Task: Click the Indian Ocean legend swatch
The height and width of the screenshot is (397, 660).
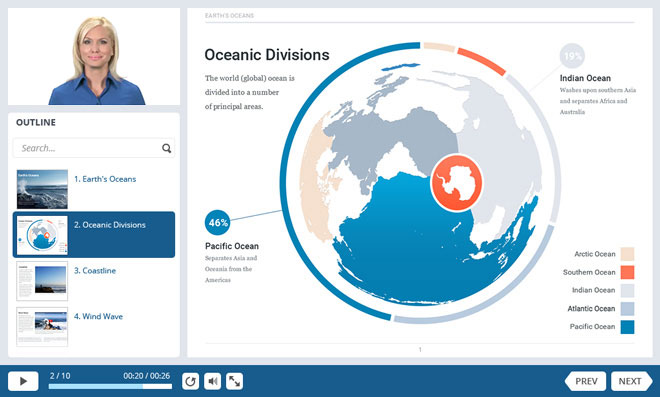Action: point(628,290)
